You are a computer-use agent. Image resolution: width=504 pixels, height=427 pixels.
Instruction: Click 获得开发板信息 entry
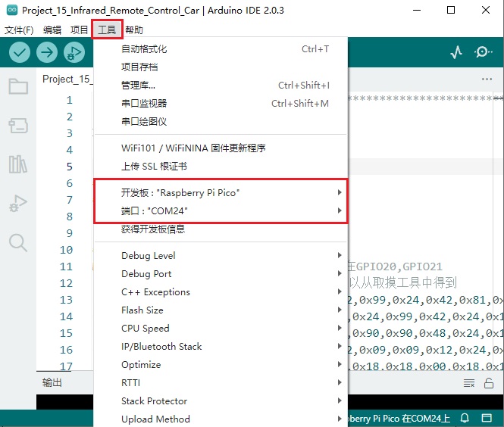221,229
